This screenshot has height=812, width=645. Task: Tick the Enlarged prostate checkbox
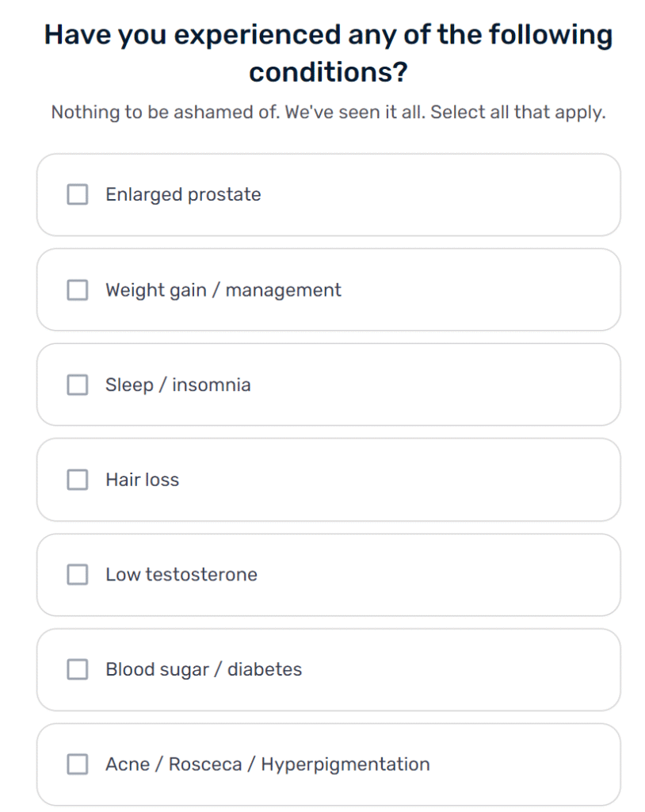coord(77,195)
